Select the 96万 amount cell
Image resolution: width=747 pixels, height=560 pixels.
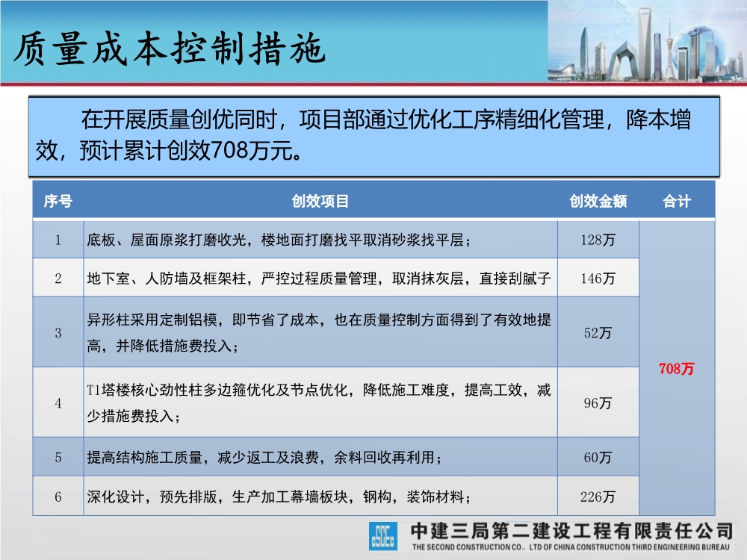coord(597,402)
